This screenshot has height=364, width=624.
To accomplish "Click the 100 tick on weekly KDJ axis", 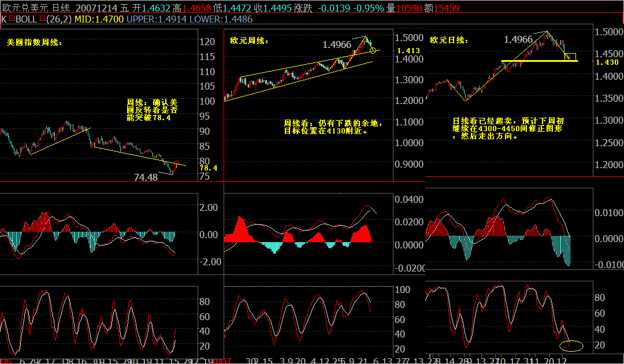I will coord(402,289).
